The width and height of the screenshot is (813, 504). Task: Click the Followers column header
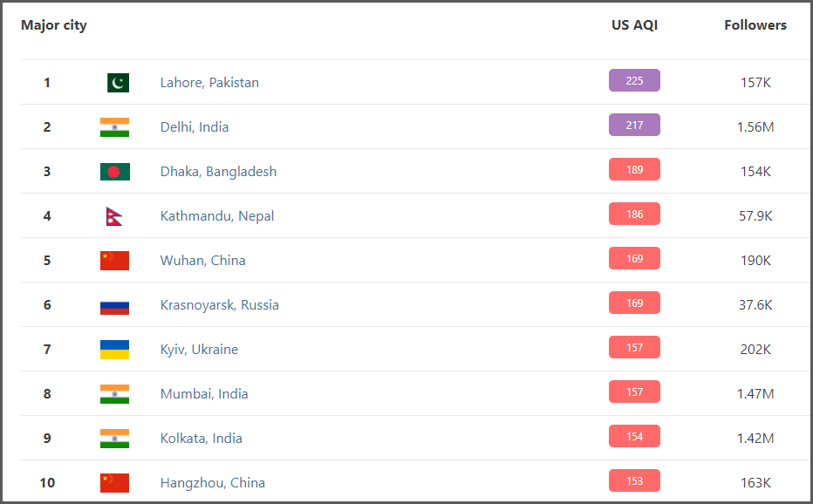tap(755, 25)
